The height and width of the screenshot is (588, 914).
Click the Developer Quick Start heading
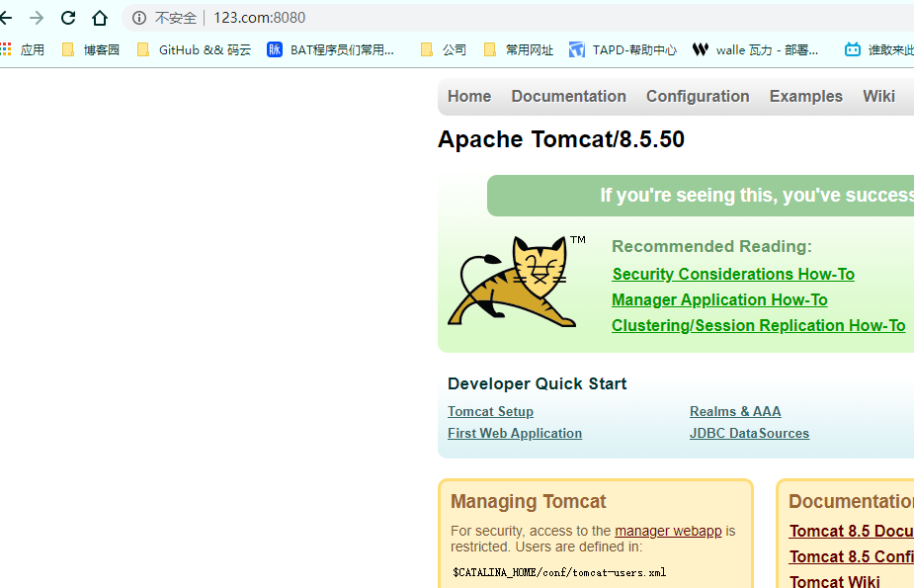pyautogui.click(x=537, y=384)
